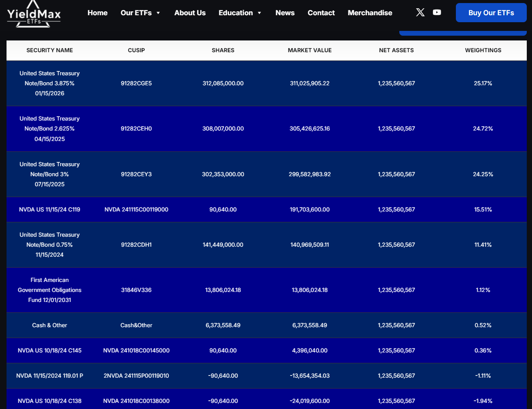Click the YieldMax ETFs logo
The width and height of the screenshot is (532, 409).
point(34,14)
